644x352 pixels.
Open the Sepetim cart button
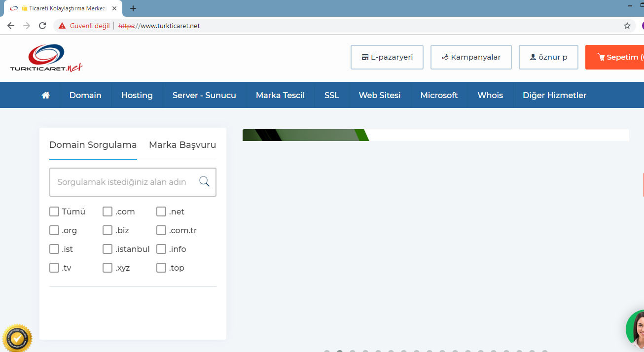pyautogui.click(x=615, y=57)
